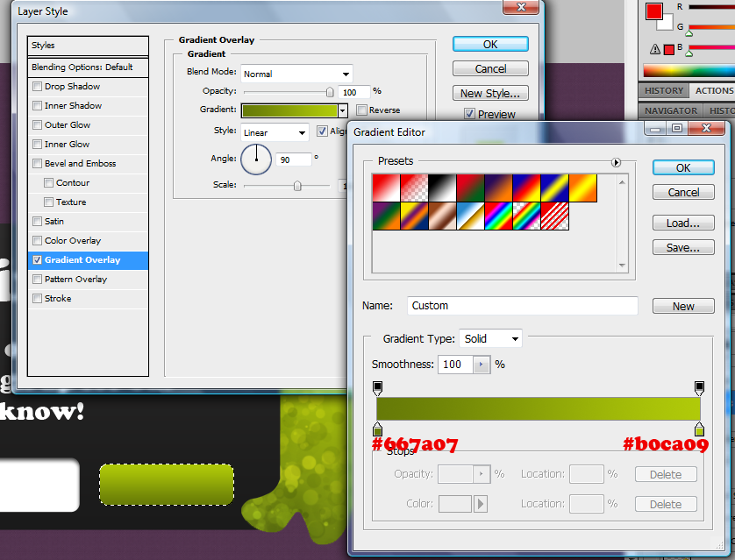Switch to the Navigator panel tab

(671, 111)
